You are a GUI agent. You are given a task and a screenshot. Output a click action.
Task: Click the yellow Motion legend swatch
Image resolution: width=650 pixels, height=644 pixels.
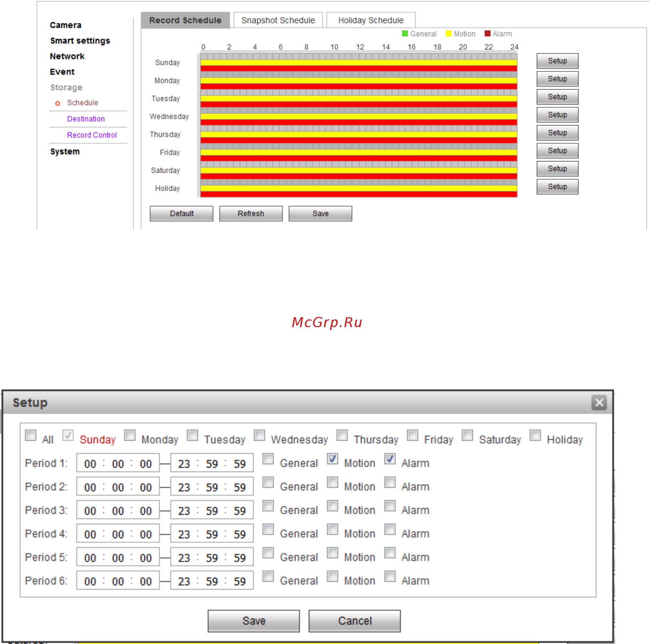pos(448,33)
